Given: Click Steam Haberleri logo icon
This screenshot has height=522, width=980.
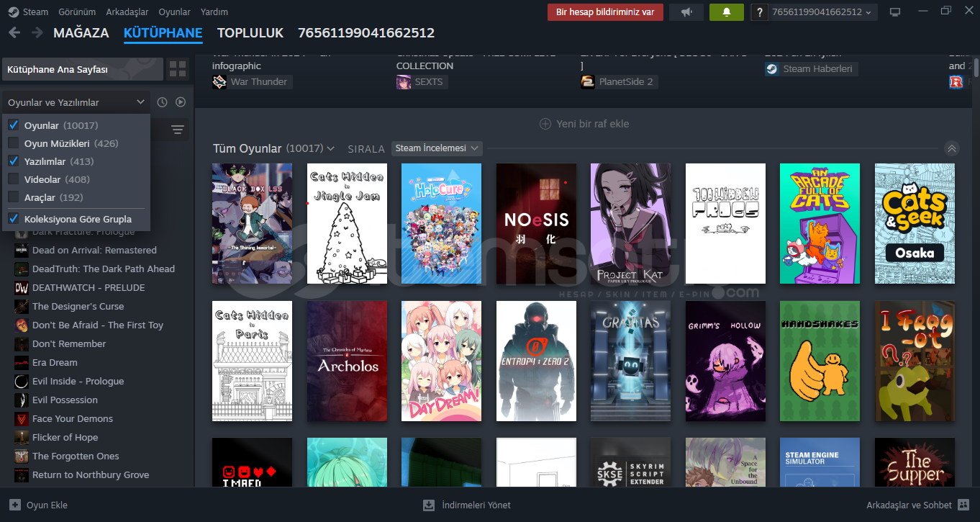Looking at the screenshot, I should pos(771,68).
